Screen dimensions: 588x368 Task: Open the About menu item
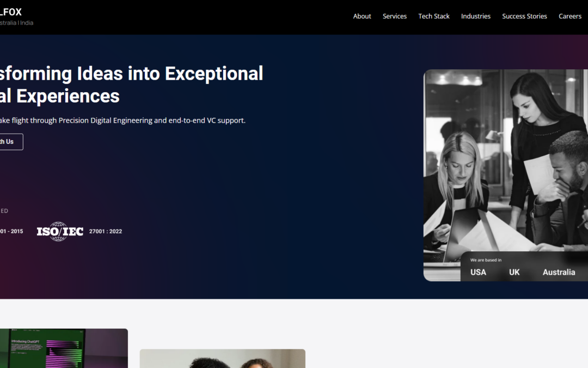click(362, 16)
